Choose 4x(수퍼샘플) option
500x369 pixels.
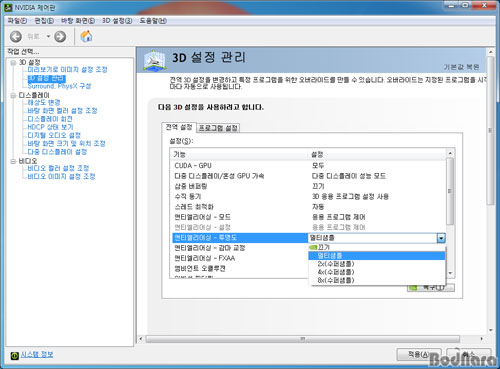click(377, 272)
